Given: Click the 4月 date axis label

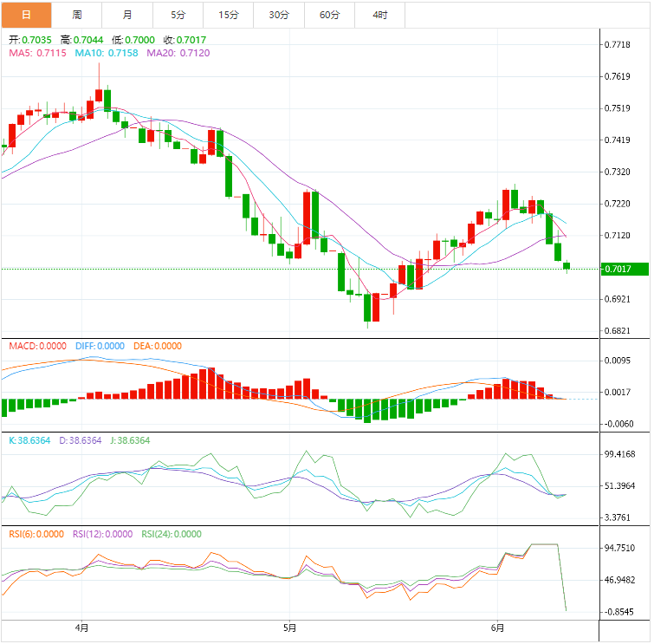Looking at the screenshot, I should (81, 628).
